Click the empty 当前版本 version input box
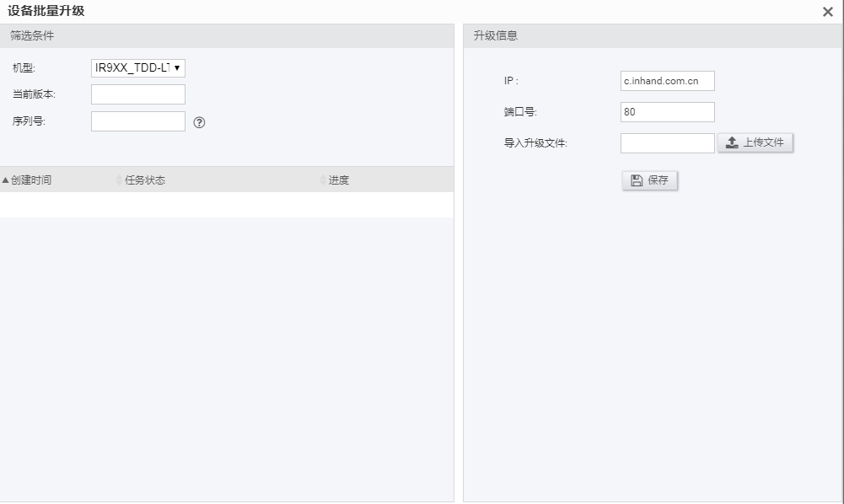844x504 pixels. click(x=137, y=94)
